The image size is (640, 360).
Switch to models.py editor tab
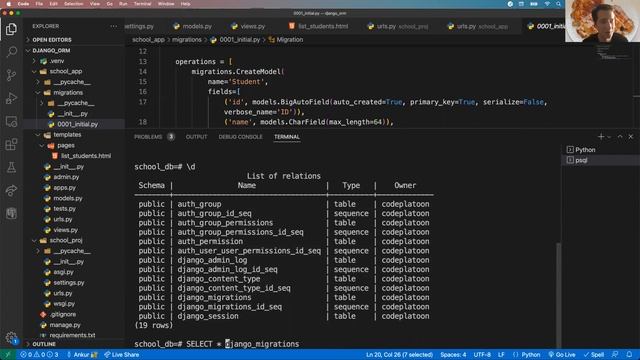(192, 26)
